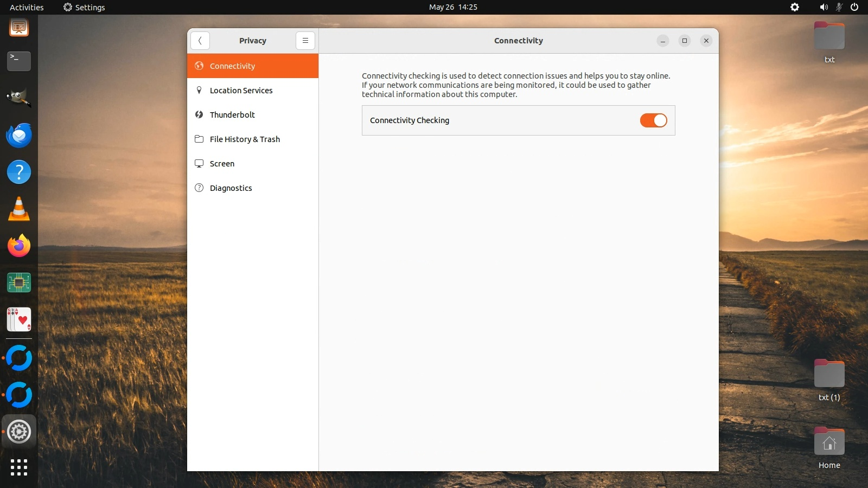The width and height of the screenshot is (868, 488).
Task: Click the Thunderbolt lightning icon
Action: 199,114
